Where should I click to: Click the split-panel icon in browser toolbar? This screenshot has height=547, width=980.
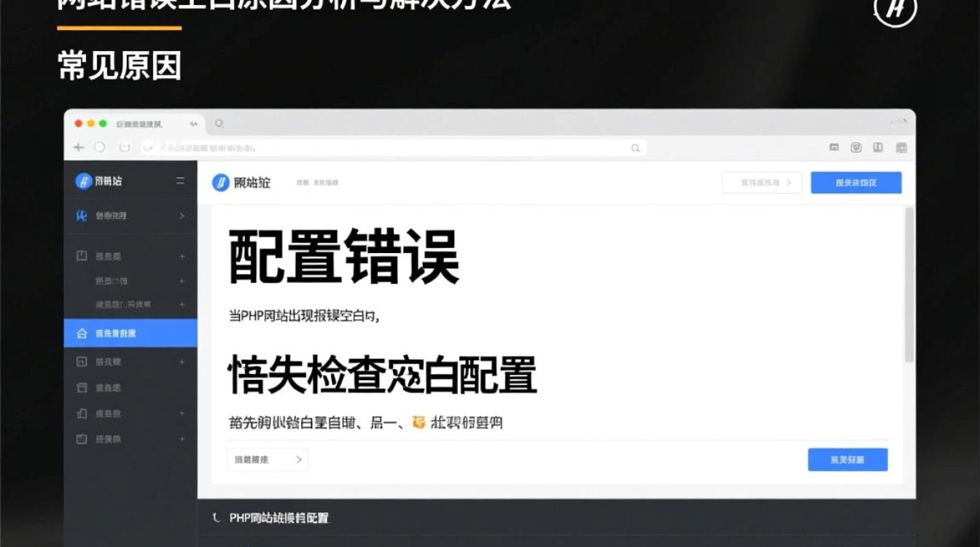click(878, 147)
